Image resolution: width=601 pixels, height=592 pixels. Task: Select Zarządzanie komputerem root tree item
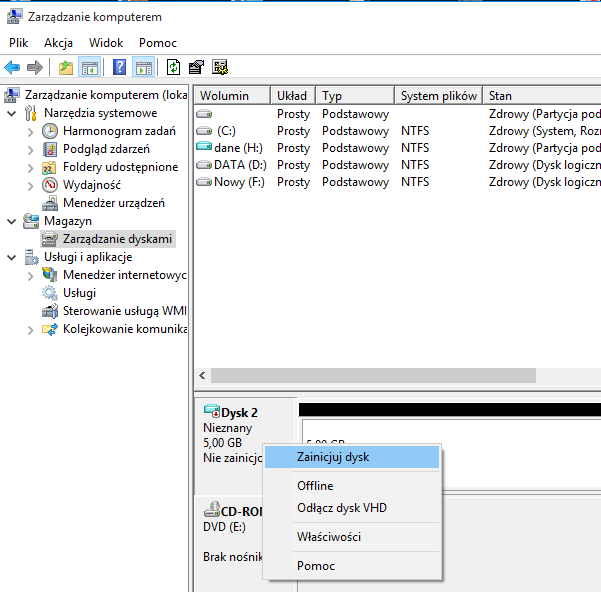tap(106, 95)
